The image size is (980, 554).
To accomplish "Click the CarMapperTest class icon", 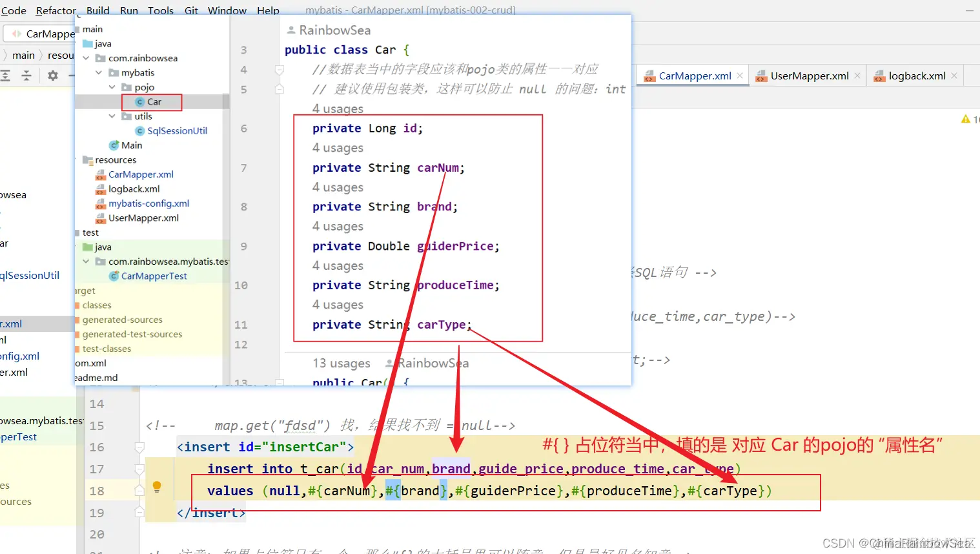I will (x=114, y=276).
